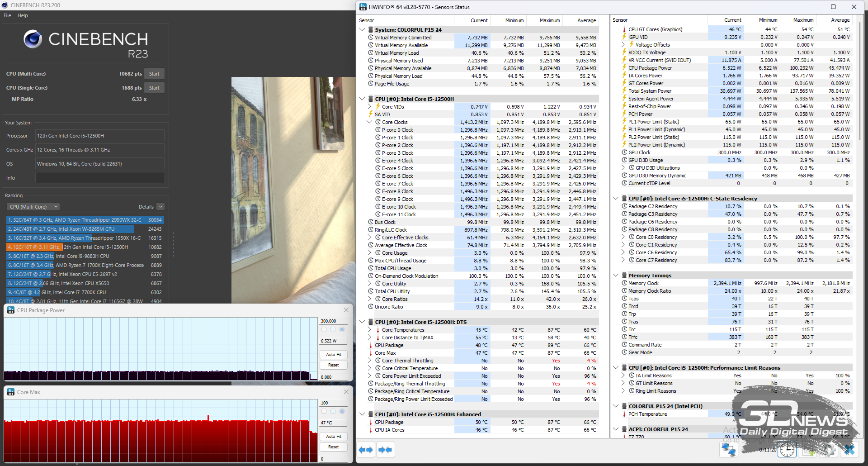Expand the Voltage Offsets row

[623, 45]
